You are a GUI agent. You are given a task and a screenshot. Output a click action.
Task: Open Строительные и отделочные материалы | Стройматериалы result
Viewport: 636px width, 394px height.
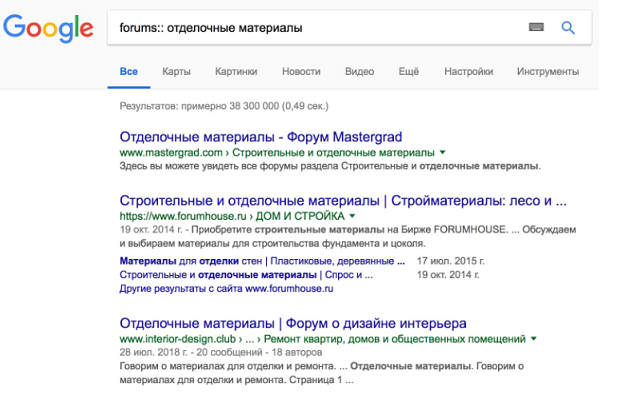click(x=343, y=200)
